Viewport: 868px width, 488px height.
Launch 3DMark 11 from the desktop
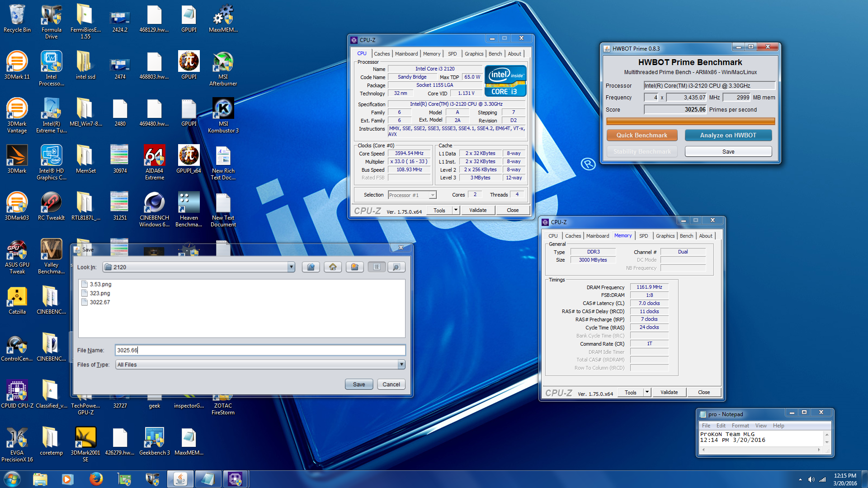[17, 66]
